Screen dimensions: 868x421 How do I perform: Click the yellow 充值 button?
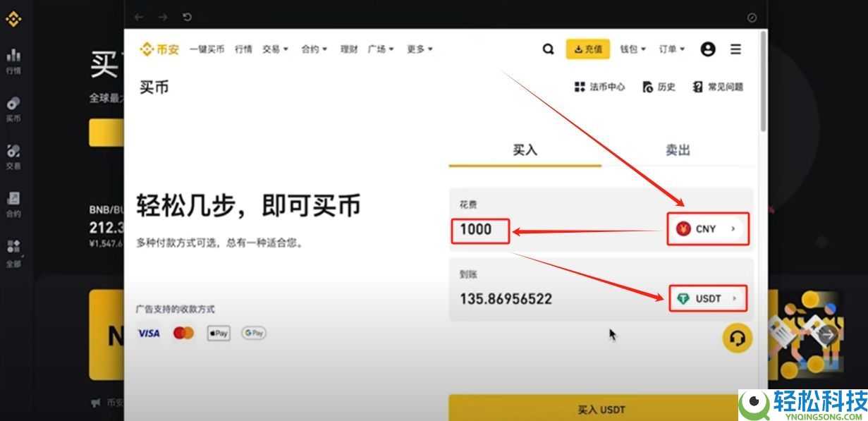[x=587, y=49]
